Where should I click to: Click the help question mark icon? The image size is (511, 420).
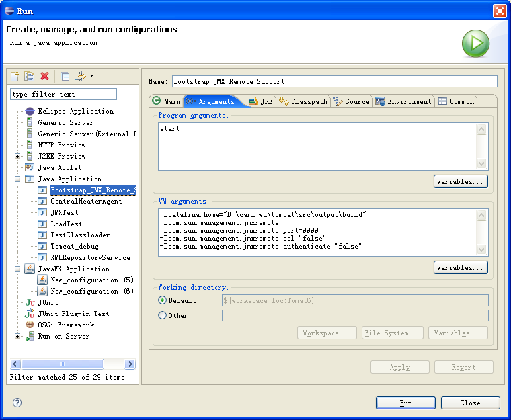(17, 403)
